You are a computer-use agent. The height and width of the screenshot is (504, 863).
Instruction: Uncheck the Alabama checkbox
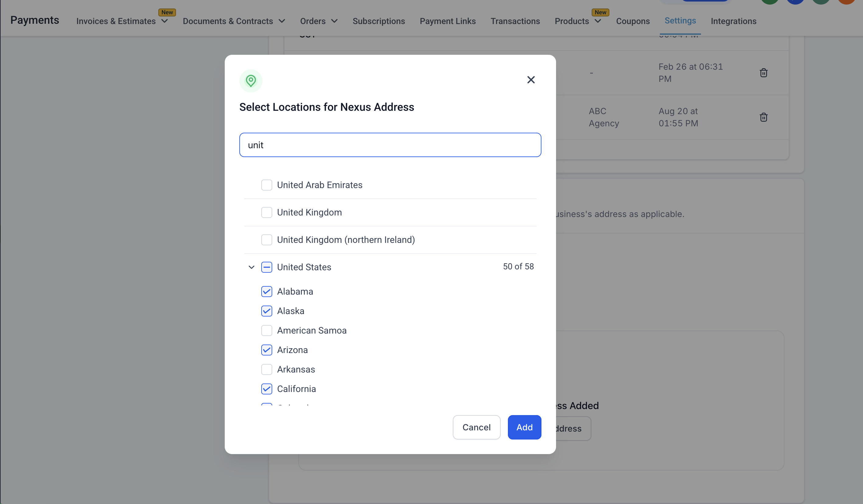click(x=266, y=292)
